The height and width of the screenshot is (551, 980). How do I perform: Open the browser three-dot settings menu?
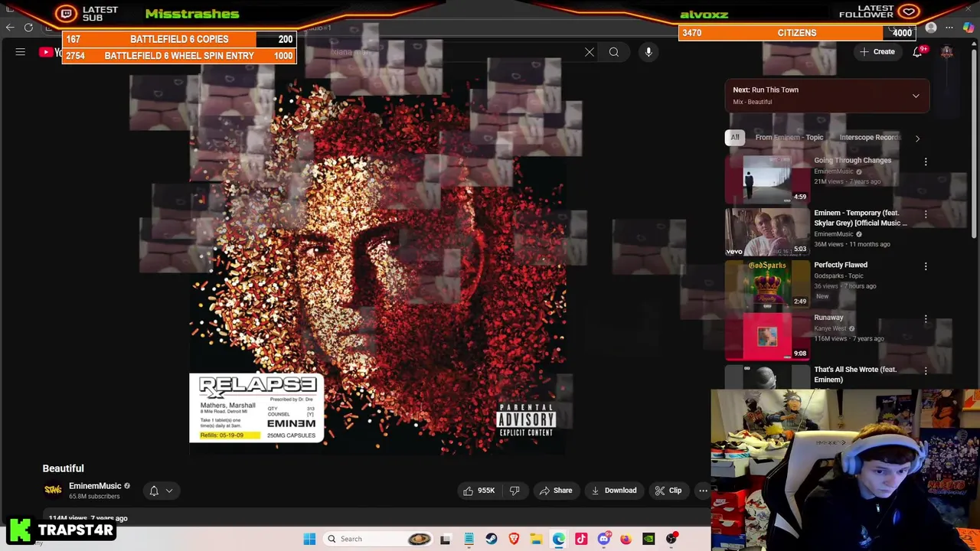[x=949, y=28]
